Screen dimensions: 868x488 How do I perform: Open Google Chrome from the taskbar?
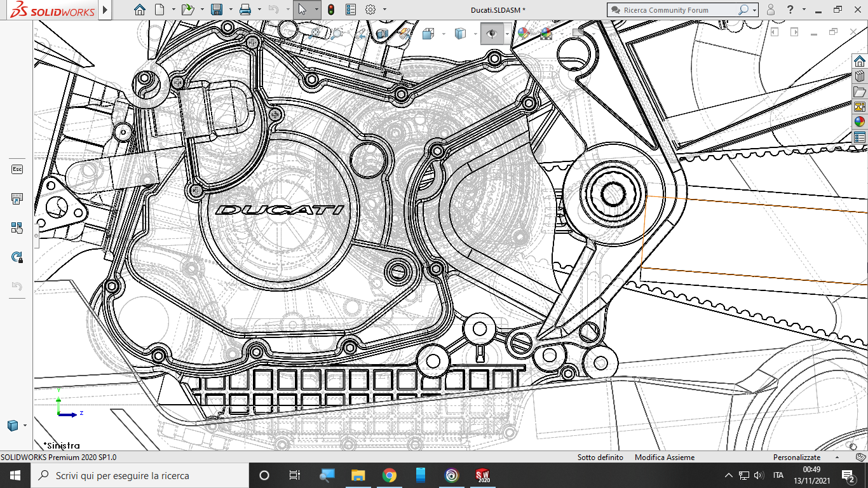[390, 475]
